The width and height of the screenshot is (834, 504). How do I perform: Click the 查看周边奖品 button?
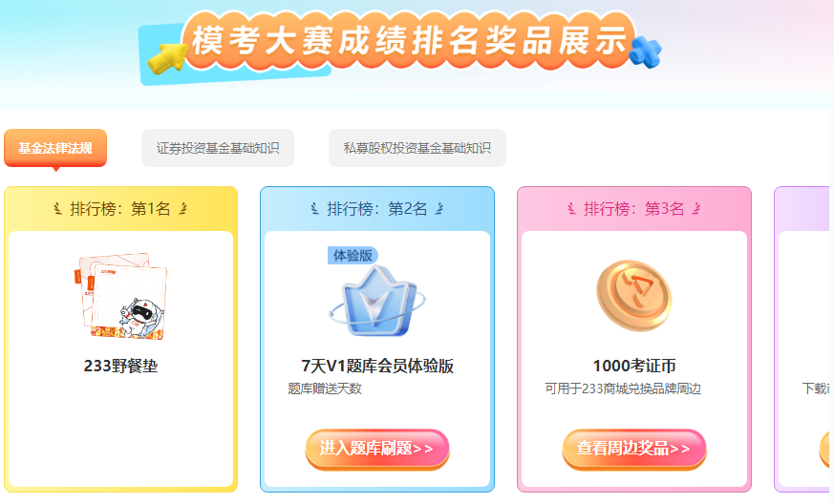[634, 449]
